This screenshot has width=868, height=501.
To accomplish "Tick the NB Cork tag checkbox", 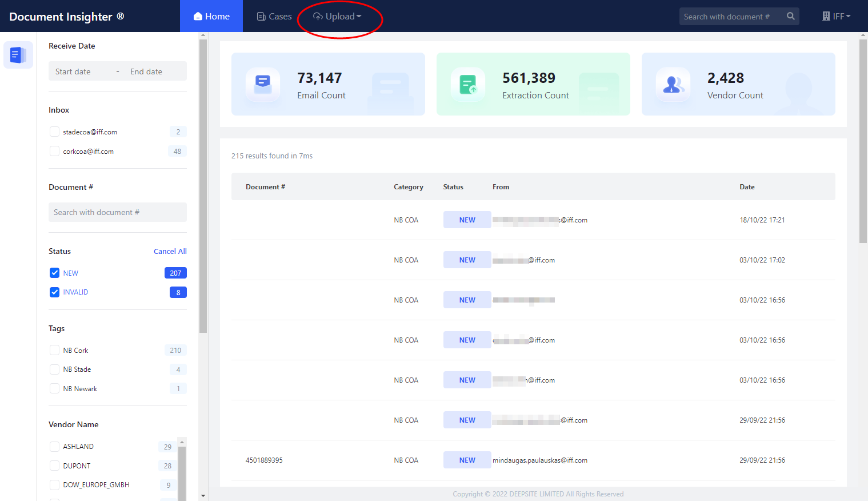I will pos(55,351).
